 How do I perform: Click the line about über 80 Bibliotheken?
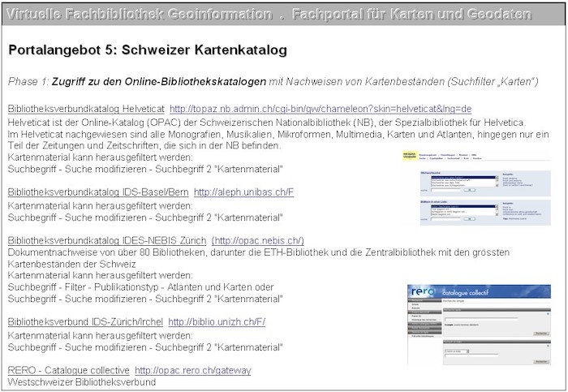pyautogui.click(x=259, y=252)
